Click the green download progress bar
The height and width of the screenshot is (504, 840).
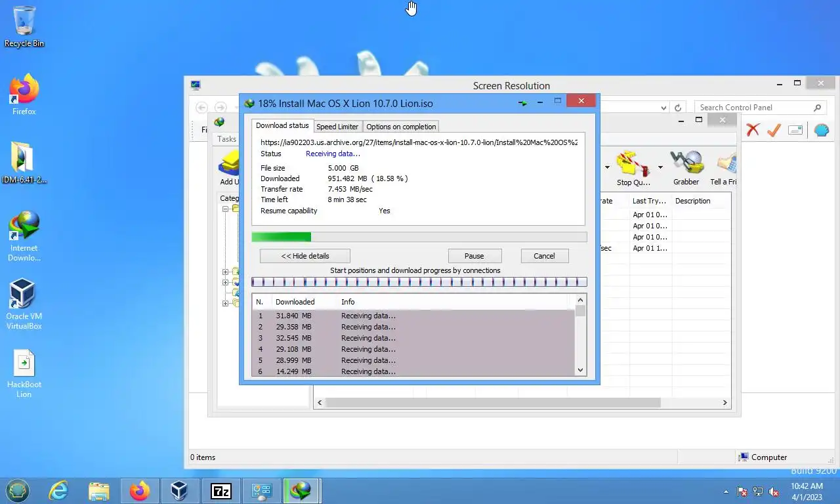419,237
